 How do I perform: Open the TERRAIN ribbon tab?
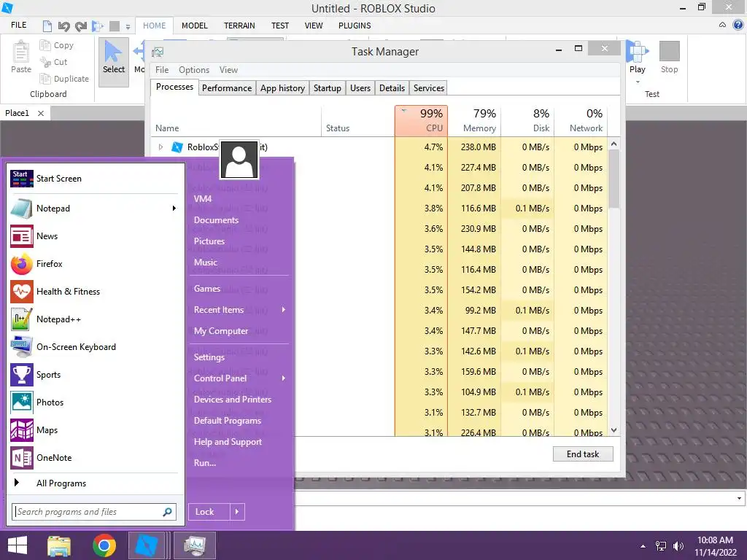tap(239, 26)
